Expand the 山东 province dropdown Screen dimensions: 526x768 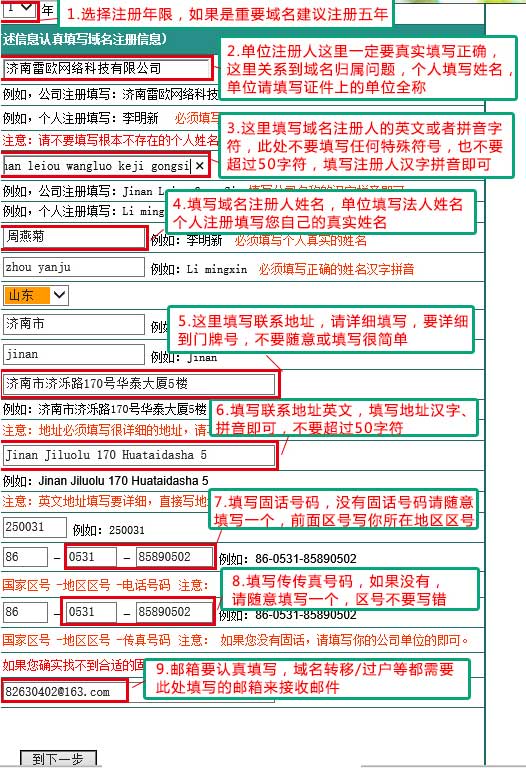click(x=36, y=295)
